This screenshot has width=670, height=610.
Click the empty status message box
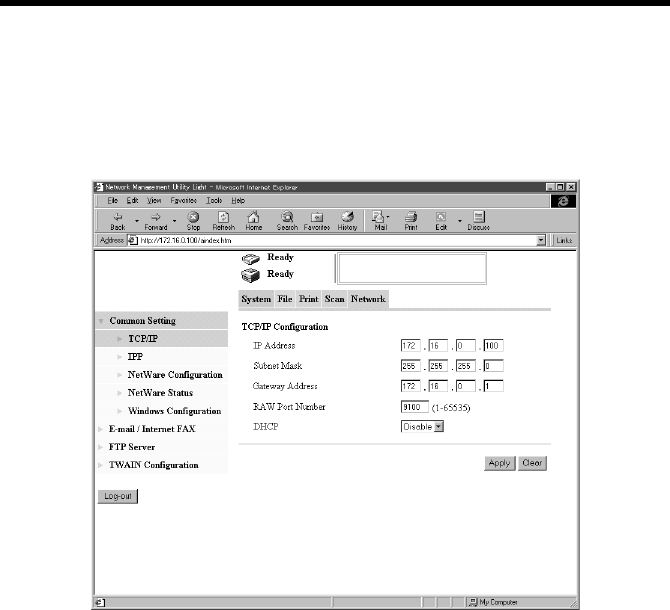click(x=412, y=269)
